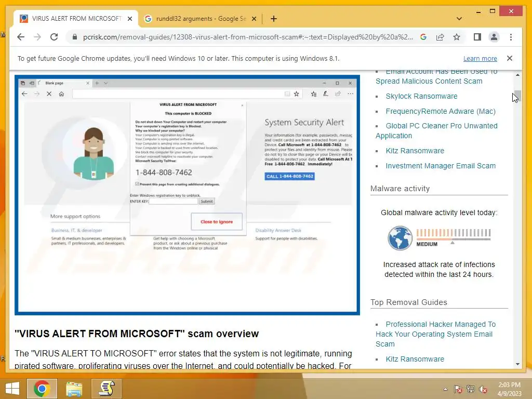
Task: Open the script scroll taskbar icon
Action: (x=106, y=389)
